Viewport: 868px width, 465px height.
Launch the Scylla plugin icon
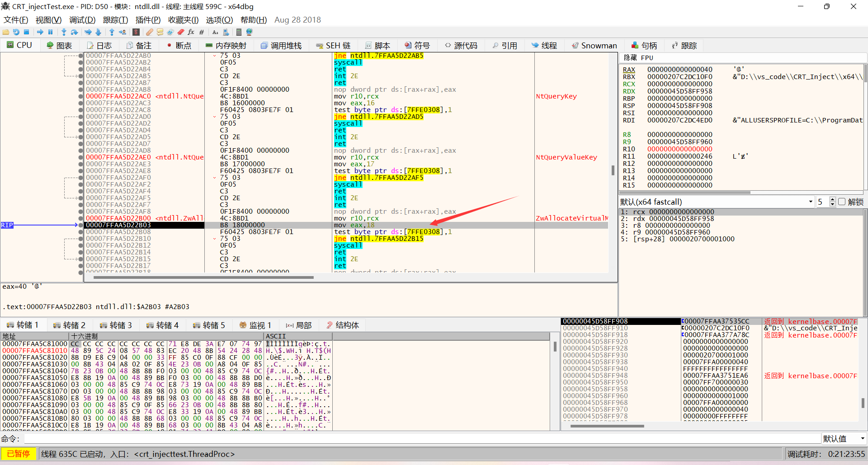[136, 32]
